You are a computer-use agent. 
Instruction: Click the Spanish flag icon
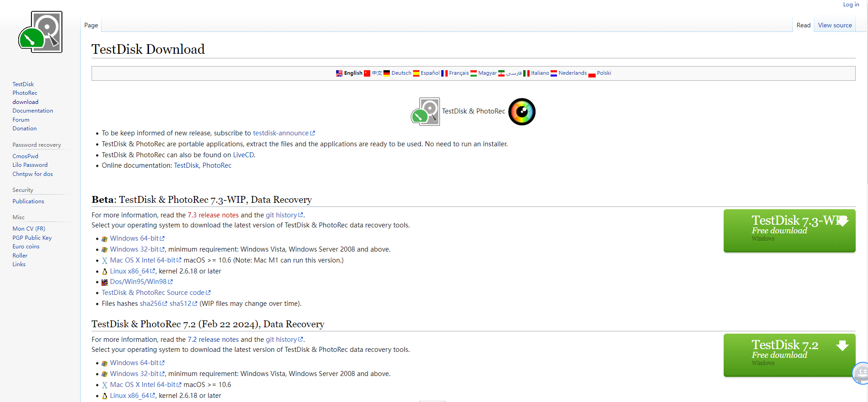(x=416, y=73)
